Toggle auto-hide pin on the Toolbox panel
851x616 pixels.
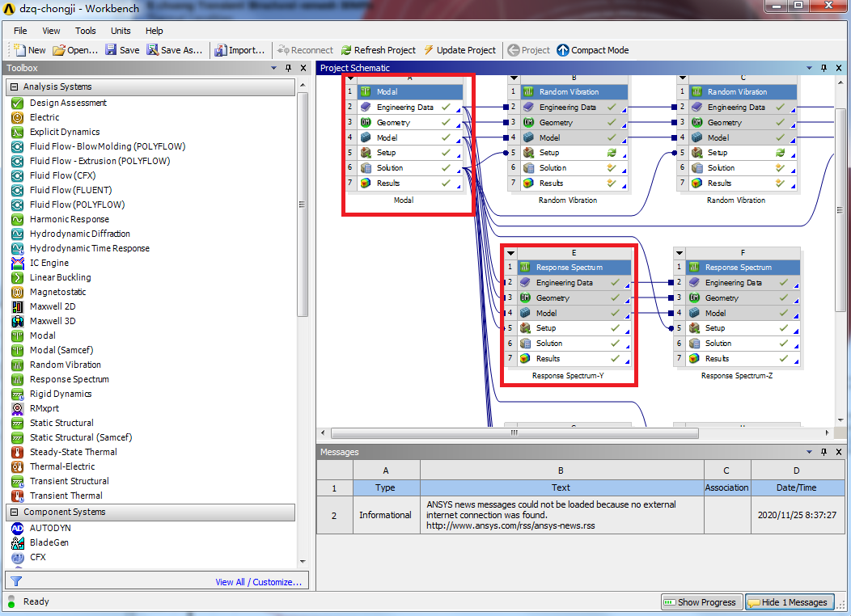point(289,68)
